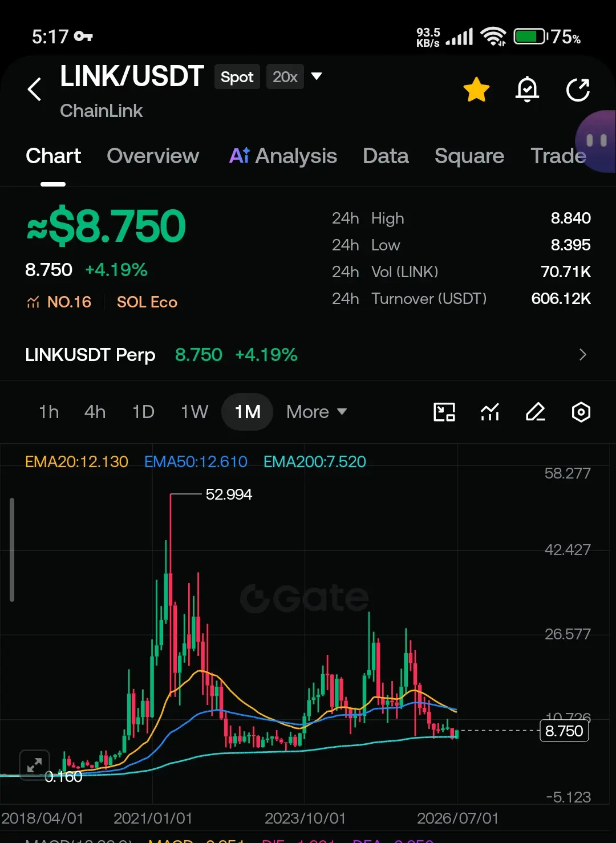Tap the 42.427 price axis label

(568, 550)
